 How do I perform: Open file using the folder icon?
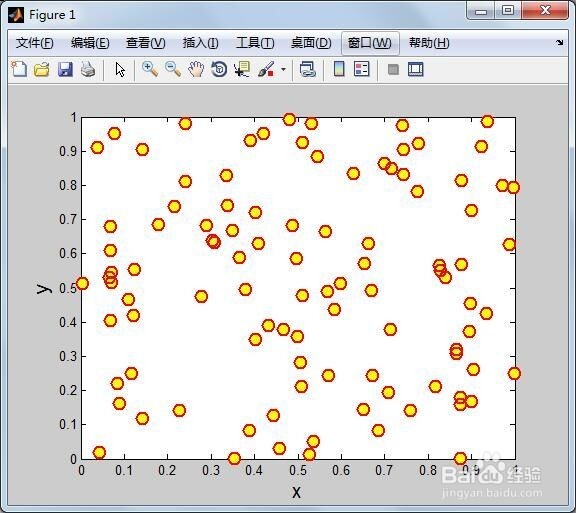tap(42, 69)
